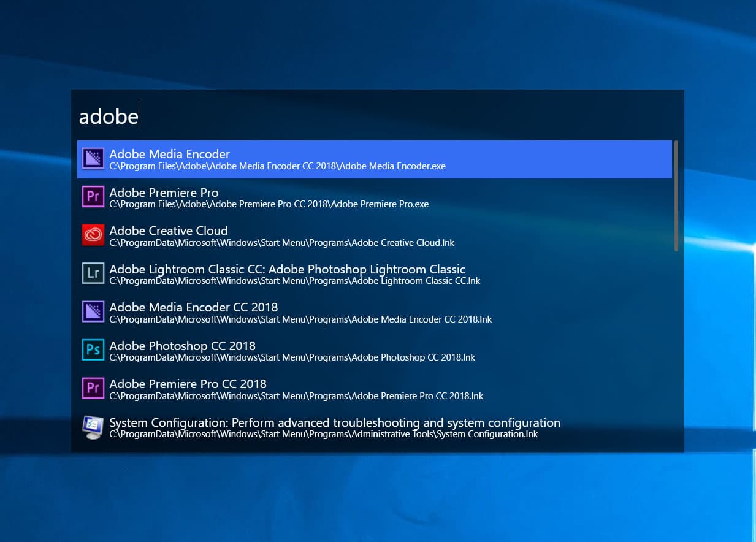The height and width of the screenshot is (542, 756).
Task: Click the Pr icon for Premiere Pro CC 2018
Action: click(x=93, y=388)
